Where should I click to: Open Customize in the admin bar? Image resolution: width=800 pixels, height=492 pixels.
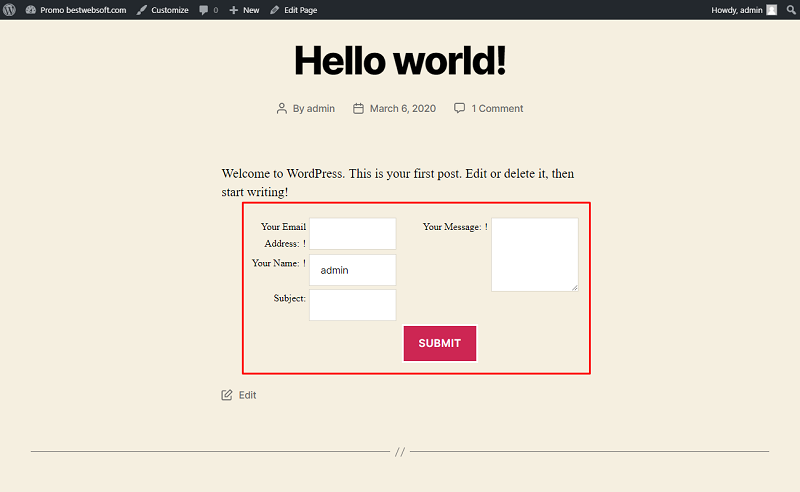click(x=163, y=10)
